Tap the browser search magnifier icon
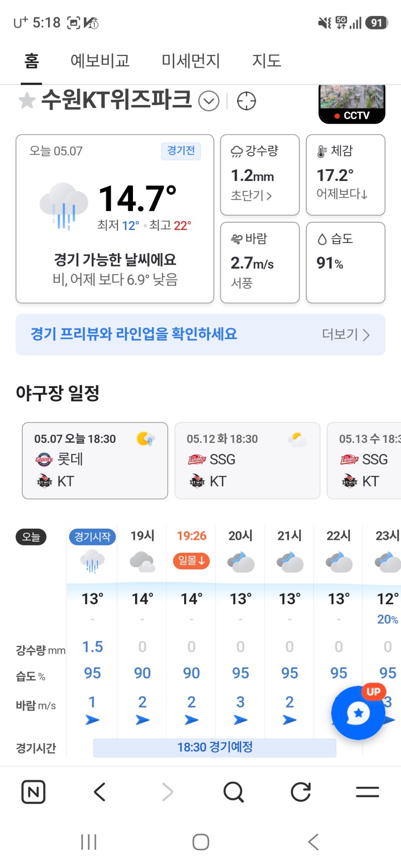 coord(234,792)
